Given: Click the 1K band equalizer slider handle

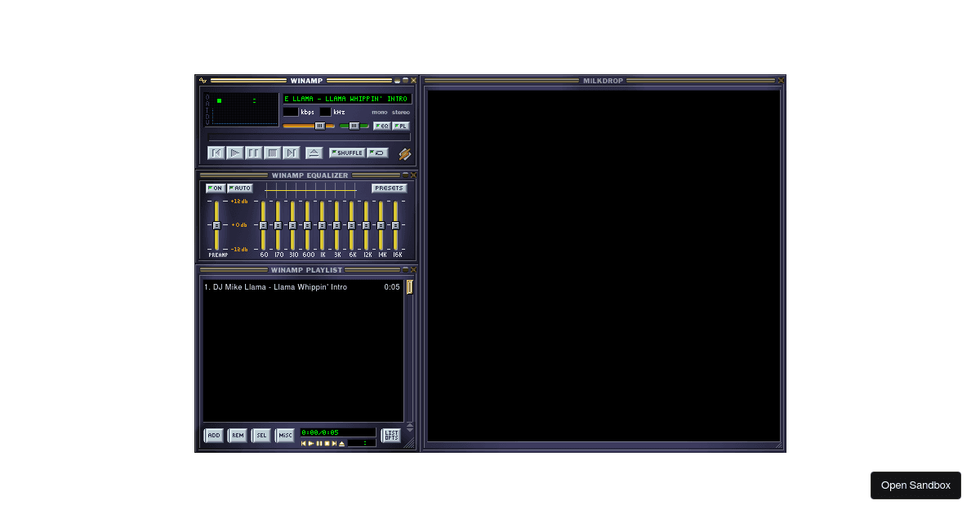Looking at the screenshot, I should [322, 225].
